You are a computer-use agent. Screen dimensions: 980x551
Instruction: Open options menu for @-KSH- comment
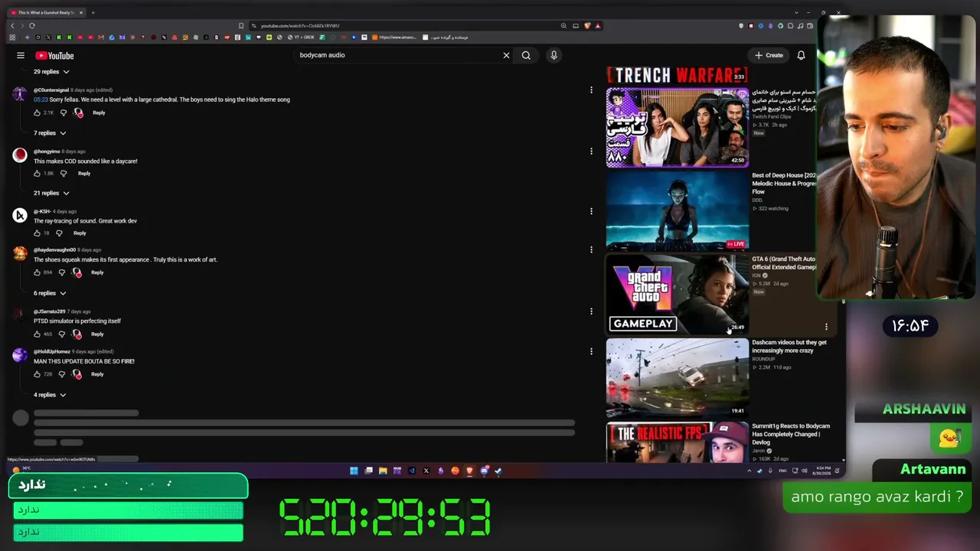591,211
